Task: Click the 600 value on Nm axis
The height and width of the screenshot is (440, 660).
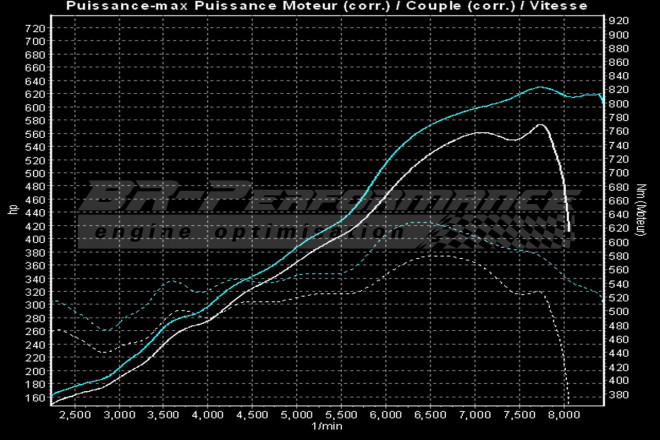Action: click(619, 242)
